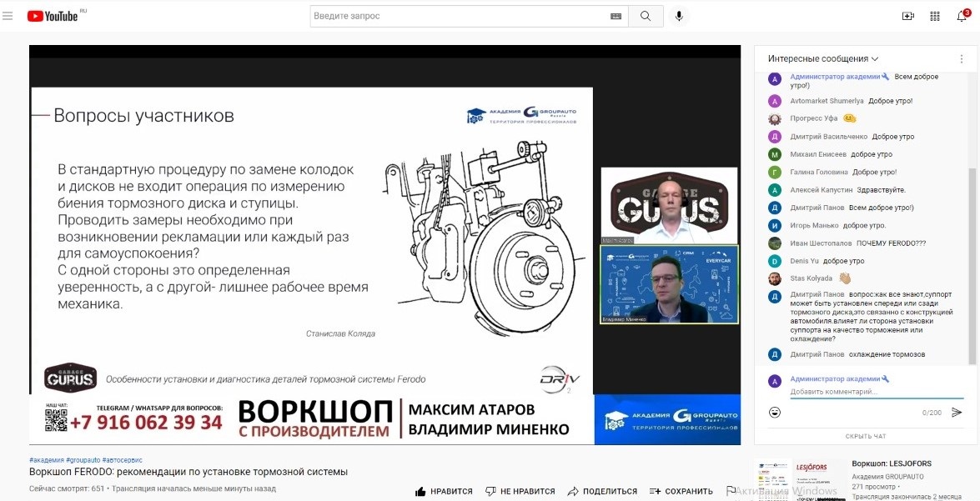Click Avtomarket Shumerlya avatar in chat
The width and height of the screenshot is (980, 501).
click(x=775, y=101)
